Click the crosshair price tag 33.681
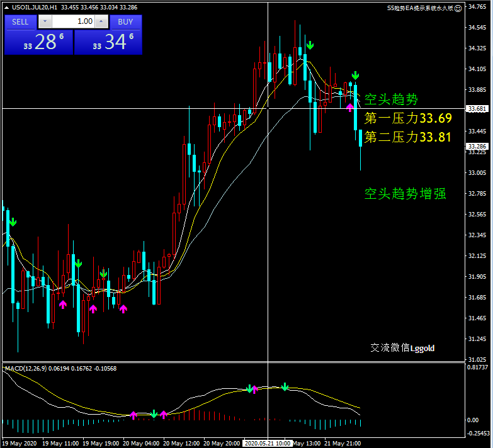493x448 pixels. [478, 109]
